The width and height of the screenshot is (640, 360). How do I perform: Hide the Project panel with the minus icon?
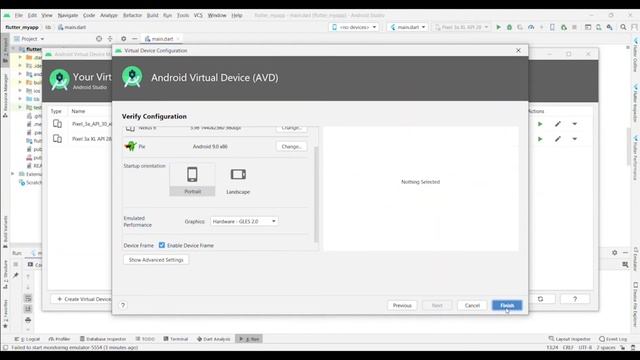pos(134,39)
